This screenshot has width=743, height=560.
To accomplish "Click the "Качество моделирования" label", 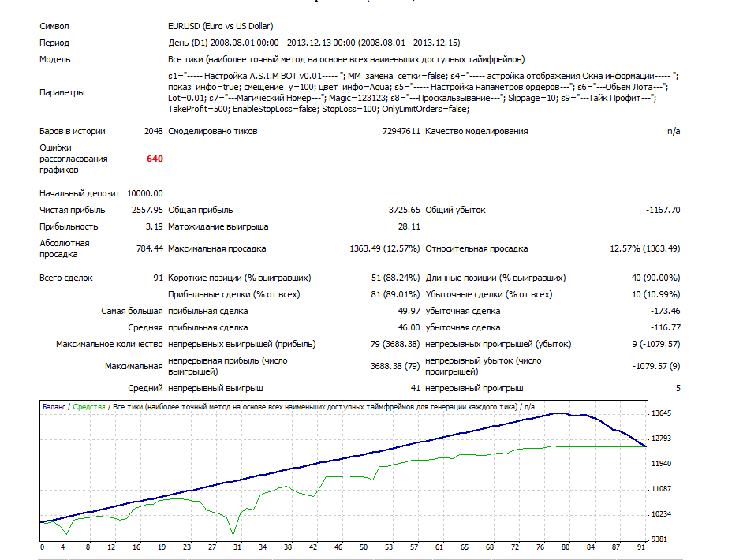I will 476,131.
